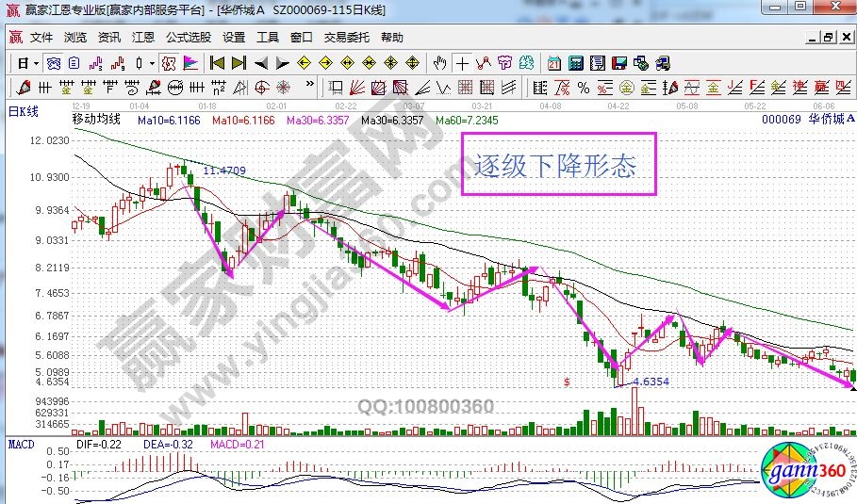This screenshot has width=857, height=504.
Task: Open the 日 period dropdown
Action: coord(25,64)
